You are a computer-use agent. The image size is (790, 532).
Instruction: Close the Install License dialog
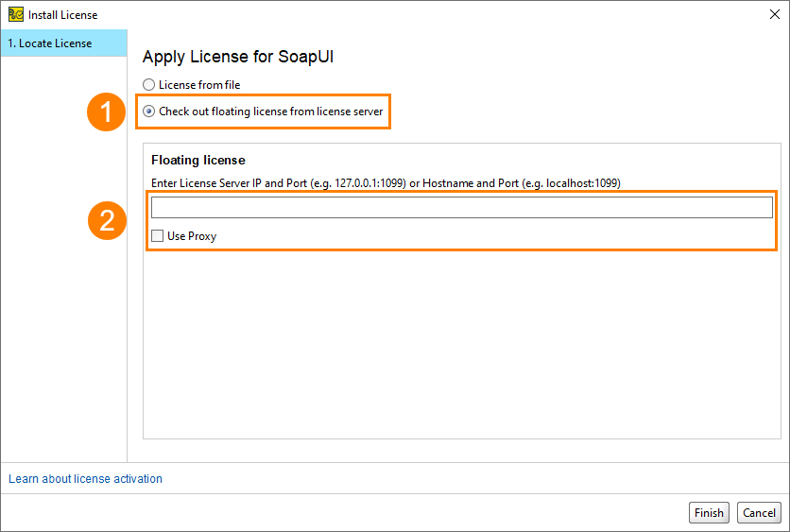click(x=775, y=14)
